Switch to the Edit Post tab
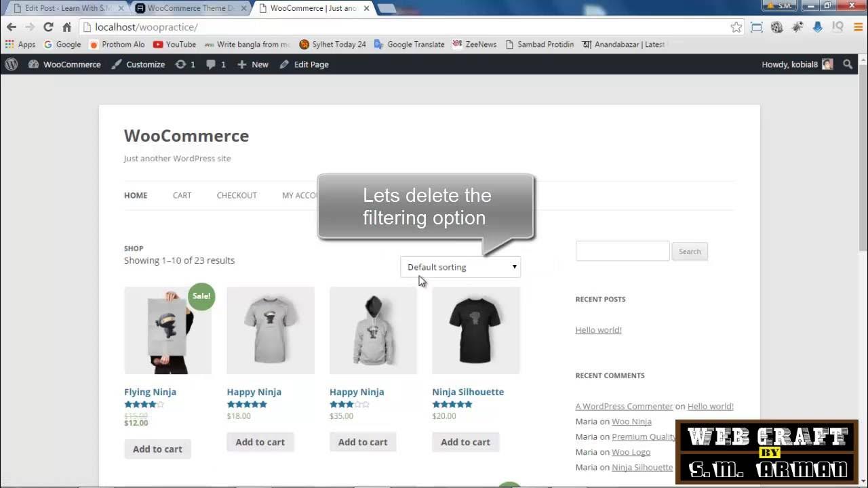The image size is (868, 488). [68, 8]
